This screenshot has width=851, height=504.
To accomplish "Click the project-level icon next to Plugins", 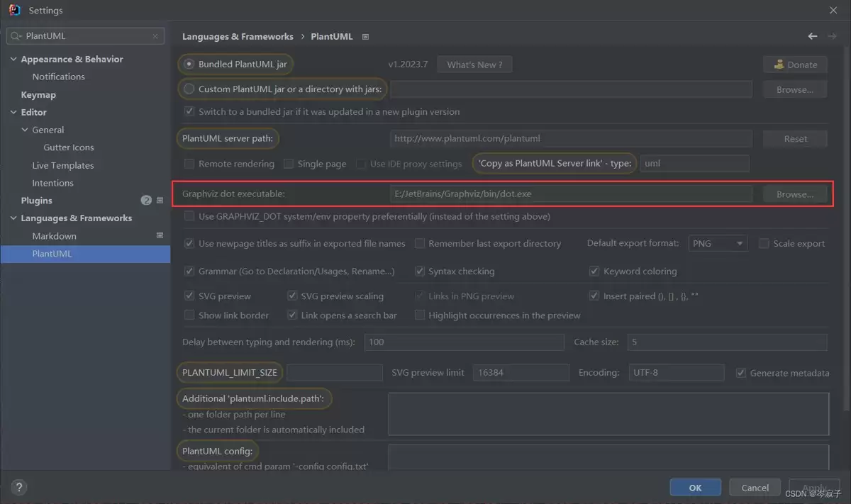I will click(x=160, y=201).
